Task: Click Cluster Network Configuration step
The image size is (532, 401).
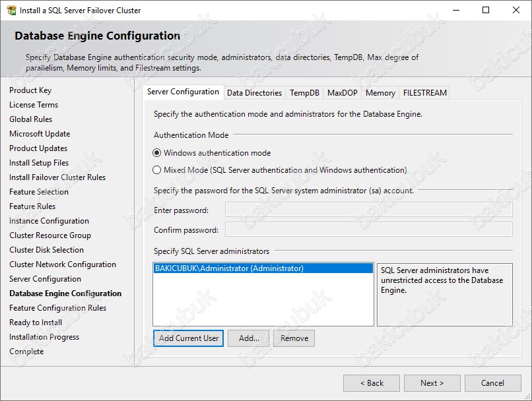Action: coord(63,264)
